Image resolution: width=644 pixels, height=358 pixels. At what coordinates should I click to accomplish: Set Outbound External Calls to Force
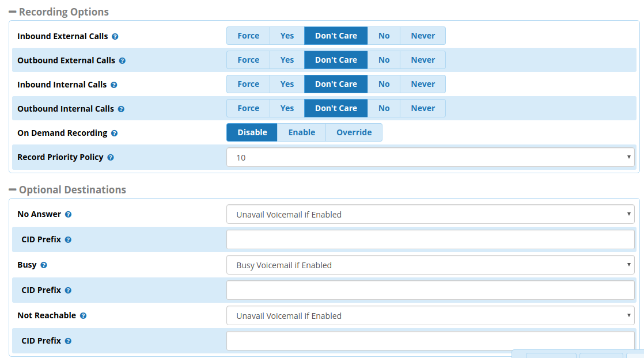(248, 60)
